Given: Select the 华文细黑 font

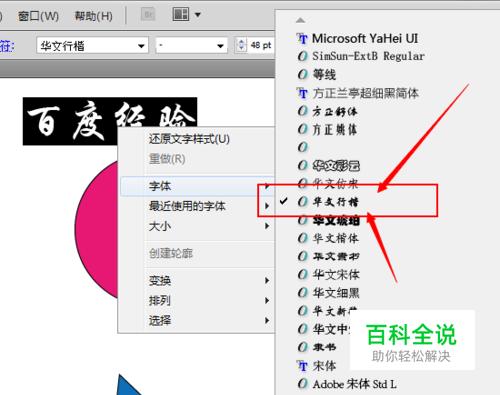Looking at the screenshot, I should [336, 293].
